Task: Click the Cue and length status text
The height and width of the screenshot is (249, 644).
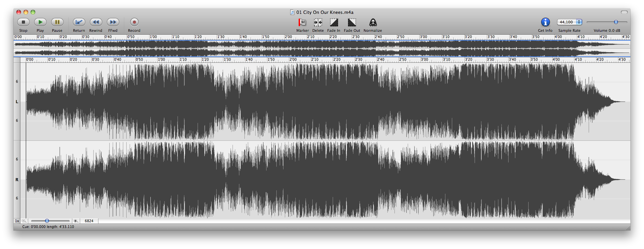Action: (48, 227)
